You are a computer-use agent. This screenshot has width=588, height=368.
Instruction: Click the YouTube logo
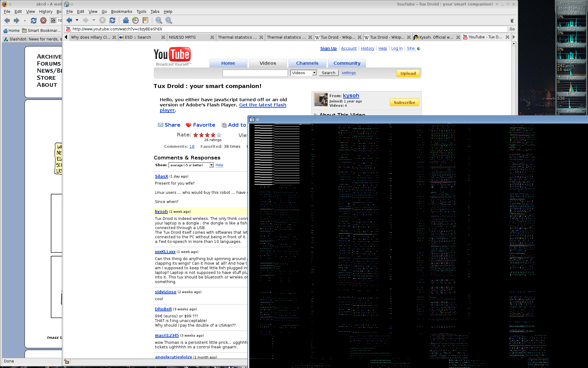pyautogui.click(x=172, y=56)
